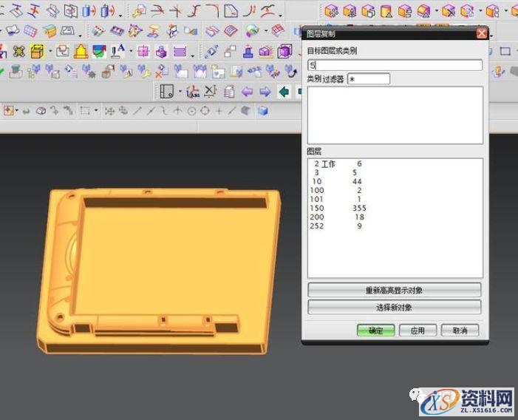The image size is (518, 420).
Task: Click the snap circle-center point icon
Action: tap(191, 111)
